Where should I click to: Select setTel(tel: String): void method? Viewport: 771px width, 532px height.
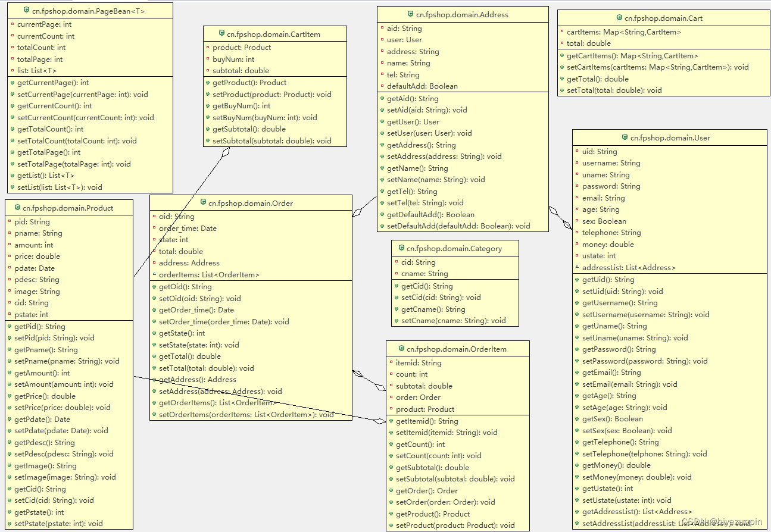425,202
